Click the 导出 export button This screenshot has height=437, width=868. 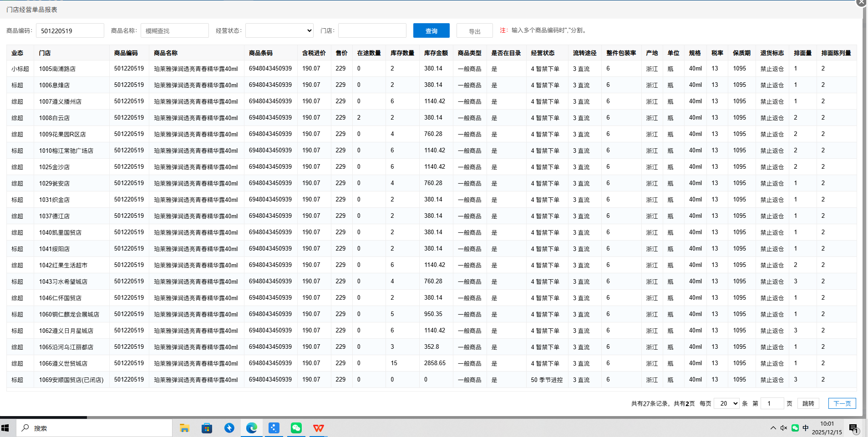pyautogui.click(x=474, y=31)
